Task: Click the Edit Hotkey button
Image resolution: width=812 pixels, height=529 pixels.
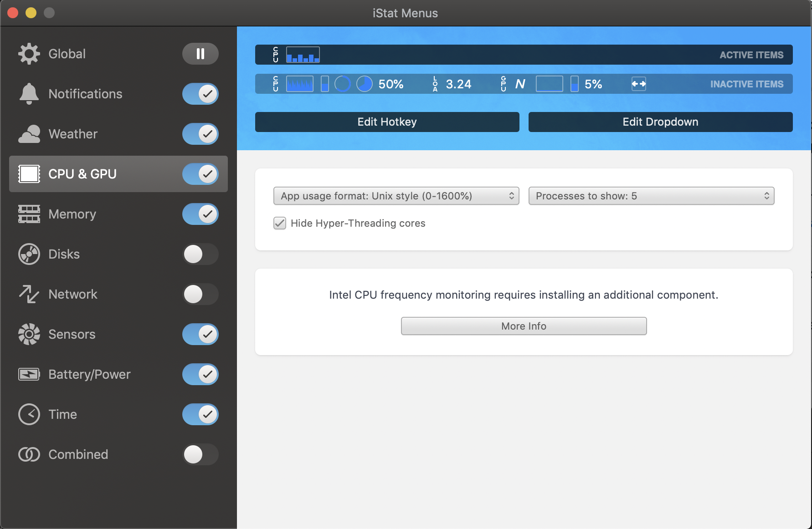Action: (x=387, y=122)
